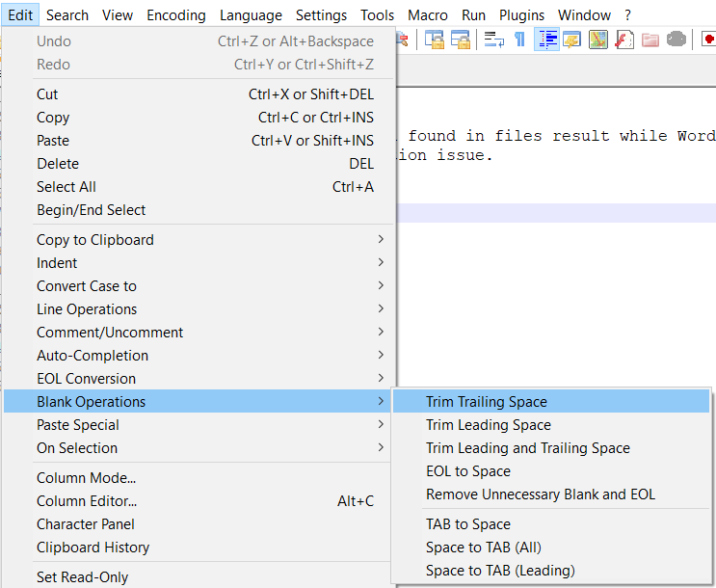Screen dimensions: 716x588
Task: Open the Encoding menu
Action: pyautogui.click(x=176, y=15)
